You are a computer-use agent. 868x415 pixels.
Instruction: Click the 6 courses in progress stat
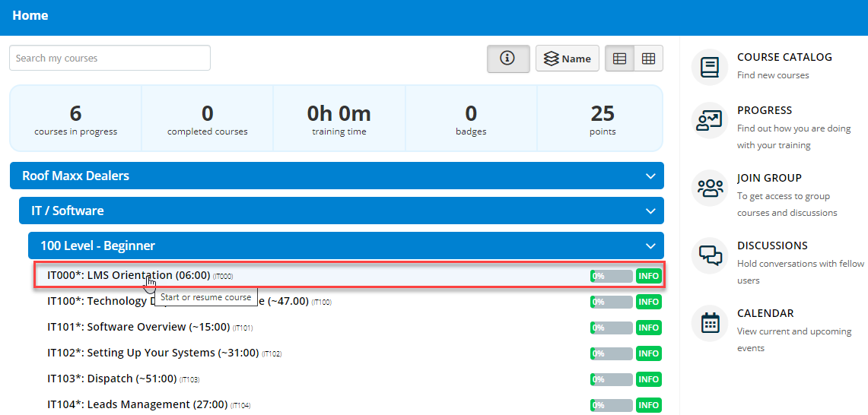(76, 119)
